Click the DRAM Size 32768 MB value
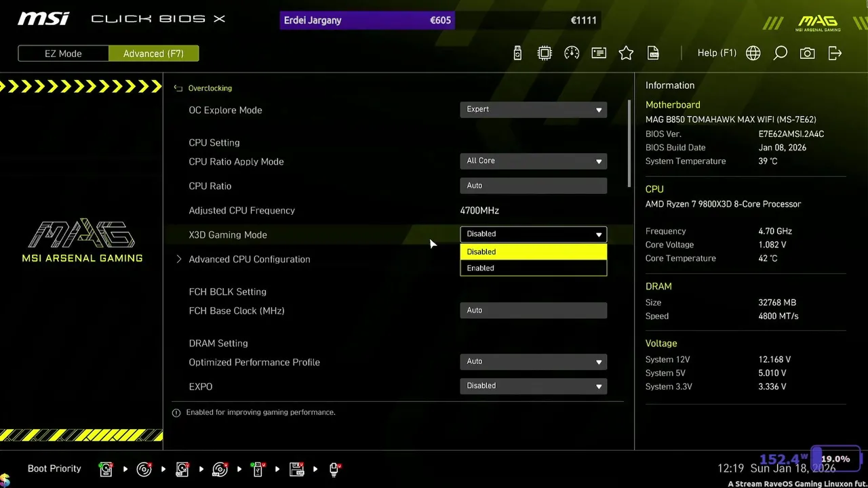The width and height of the screenshot is (868, 488). 777,302
